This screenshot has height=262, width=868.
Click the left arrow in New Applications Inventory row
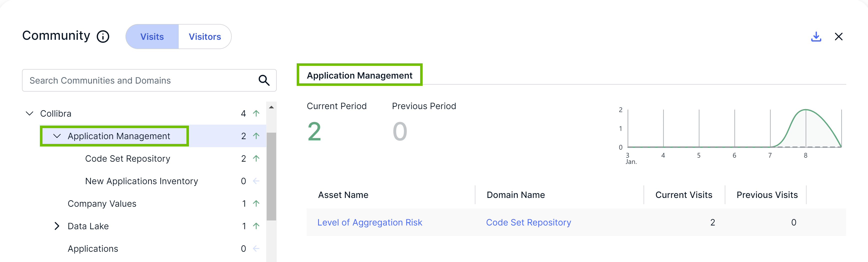coord(256,181)
